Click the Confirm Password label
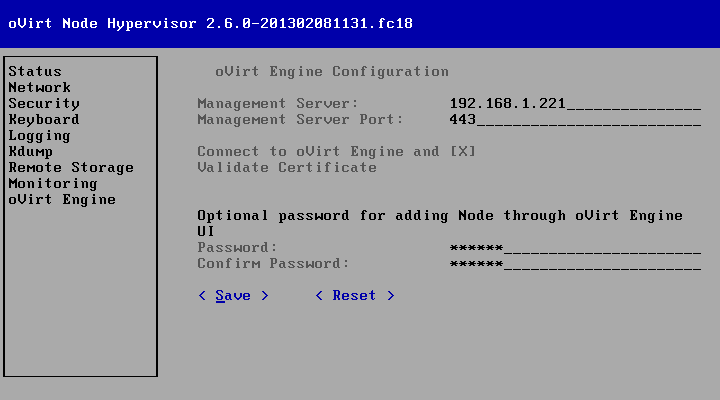The image size is (720, 400). pyautogui.click(x=273, y=264)
